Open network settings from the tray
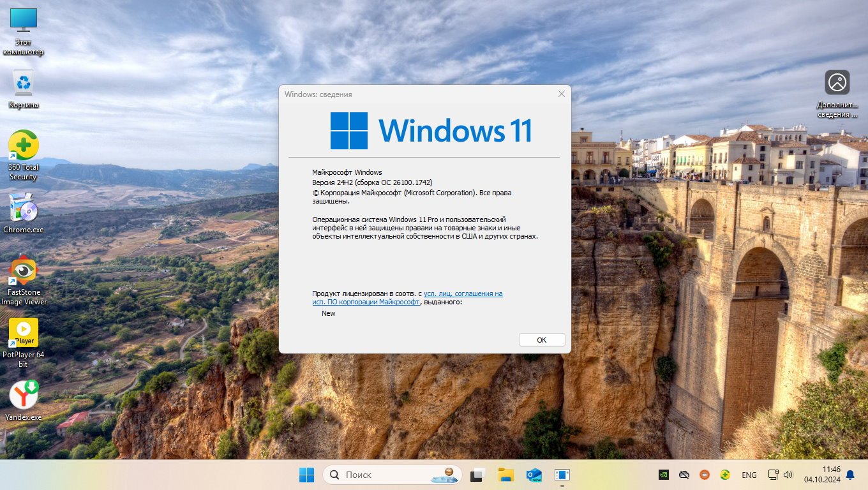This screenshot has height=490, width=868. click(x=773, y=475)
